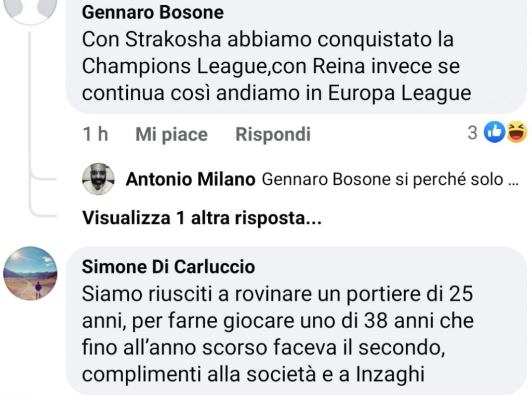Click the comment text about the 38-year-old goalkeeper

pos(277,320)
